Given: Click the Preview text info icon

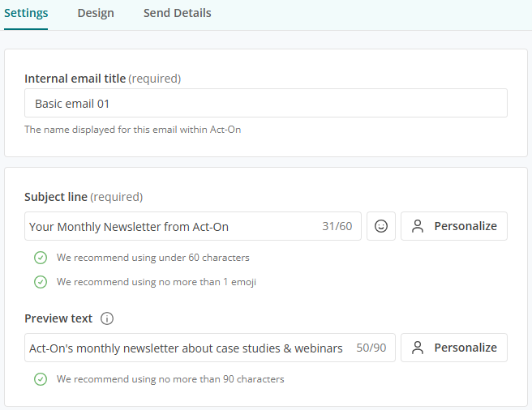Looking at the screenshot, I should [x=107, y=318].
